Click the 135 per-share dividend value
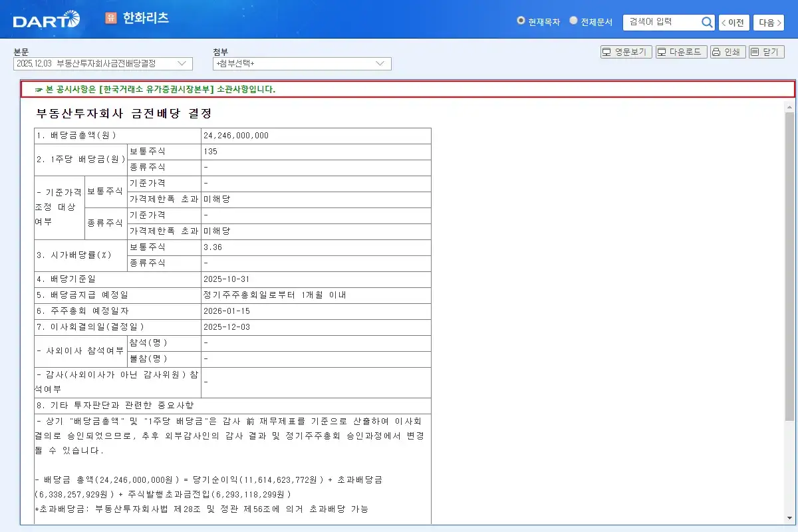The image size is (798, 532). click(211, 152)
